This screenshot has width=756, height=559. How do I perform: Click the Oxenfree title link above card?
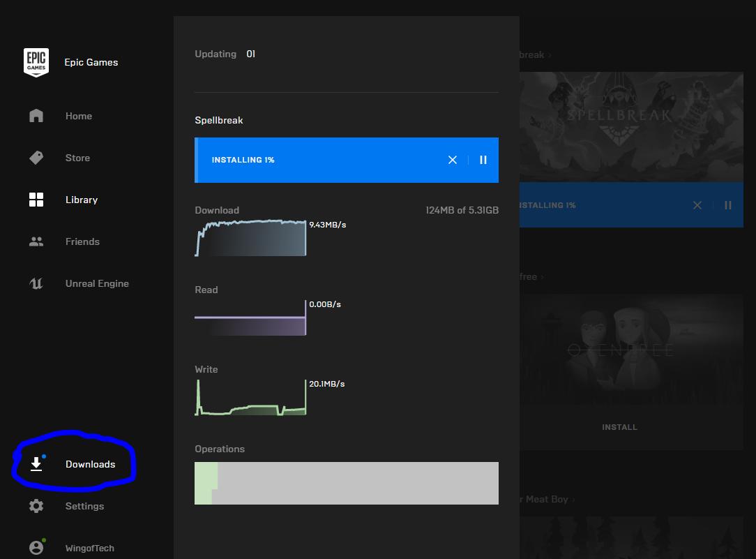pos(531,277)
